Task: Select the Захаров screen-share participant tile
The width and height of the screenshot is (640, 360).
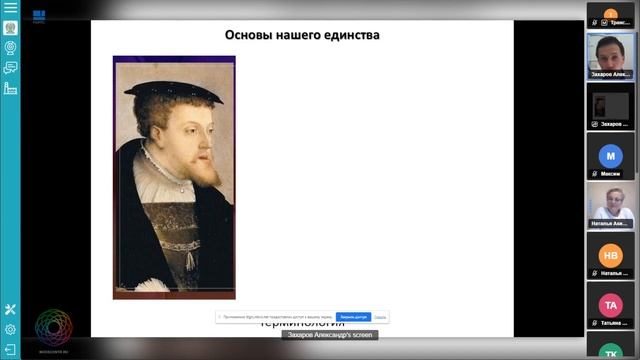Action: (x=611, y=107)
